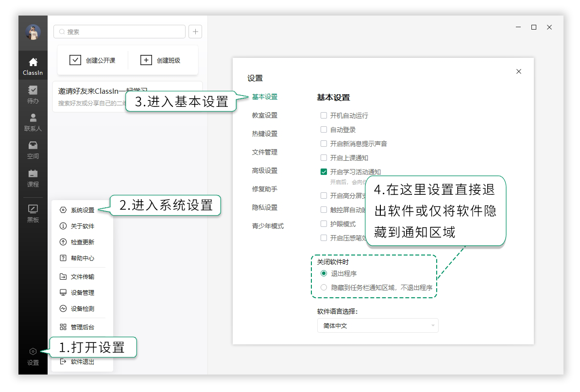The height and width of the screenshot is (392, 580).
Task: Close the 设置 dialog with the X
Action: click(519, 71)
